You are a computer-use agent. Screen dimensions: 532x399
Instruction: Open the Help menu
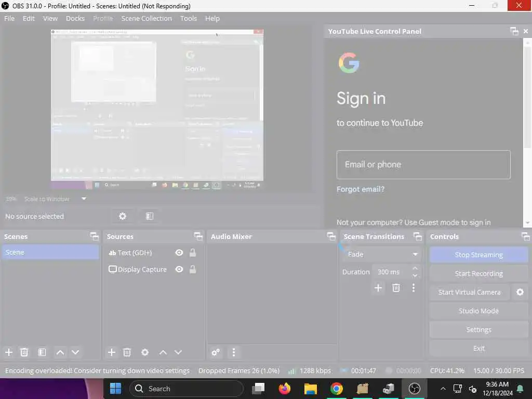tap(212, 18)
